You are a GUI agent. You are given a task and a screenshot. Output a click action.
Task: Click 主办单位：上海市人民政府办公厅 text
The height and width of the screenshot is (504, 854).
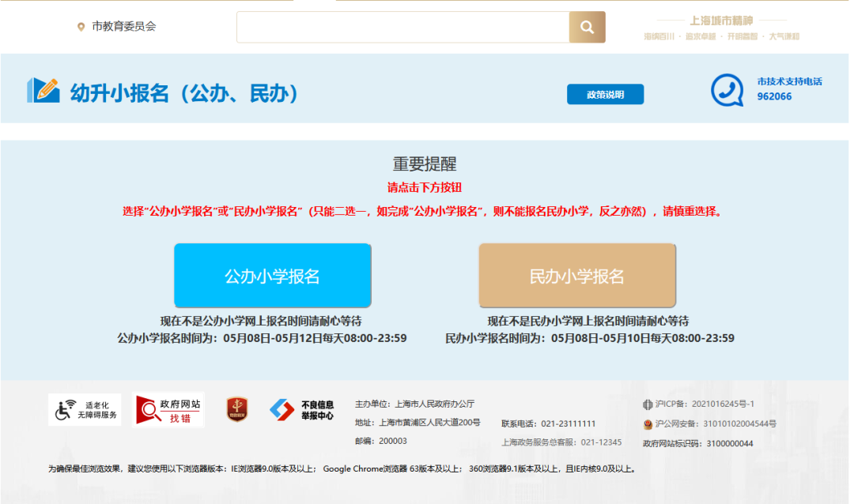[415, 404]
